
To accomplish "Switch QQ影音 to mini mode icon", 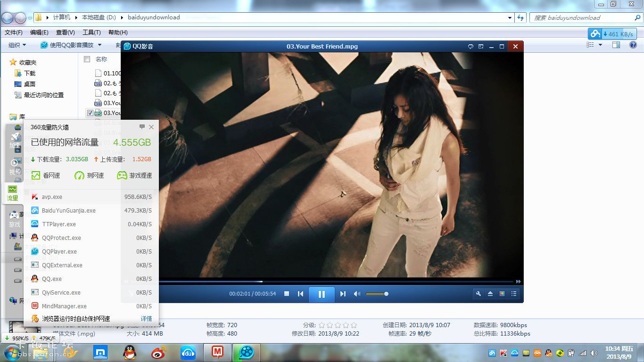I will pyautogui.click(x=481, y=47).
